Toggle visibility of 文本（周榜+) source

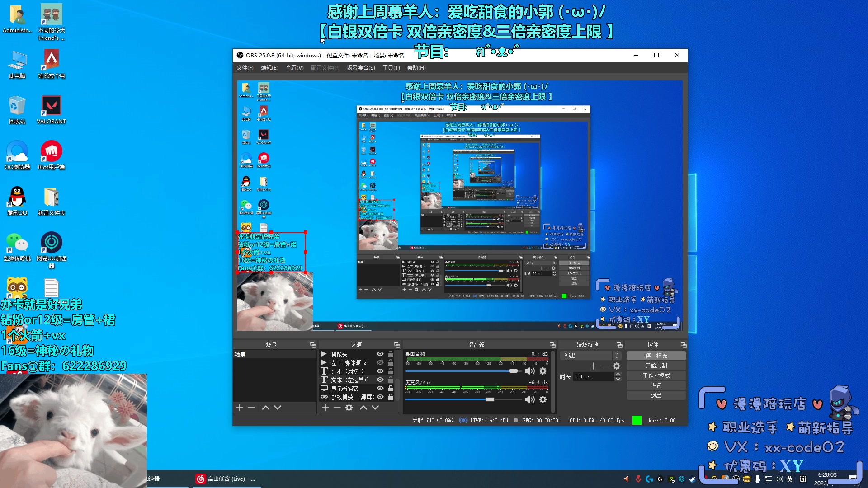380,371
